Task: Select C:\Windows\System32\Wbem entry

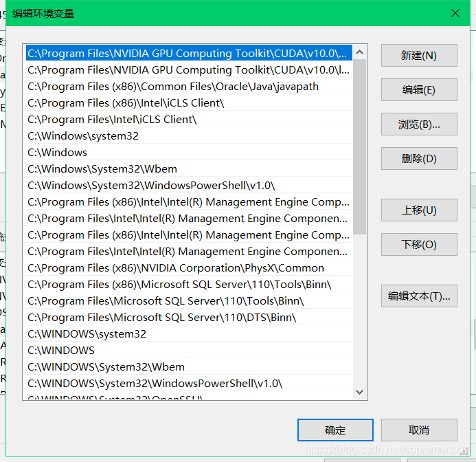Action: (189, 168)
